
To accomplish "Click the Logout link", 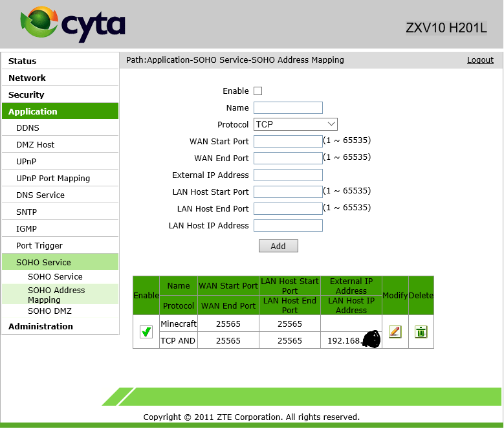I will click(480, 60).
